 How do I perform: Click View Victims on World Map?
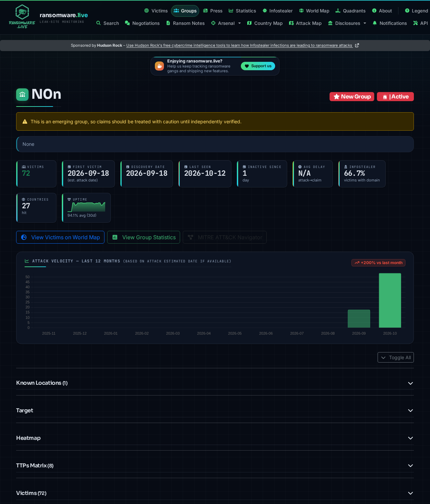pos(60,237)
